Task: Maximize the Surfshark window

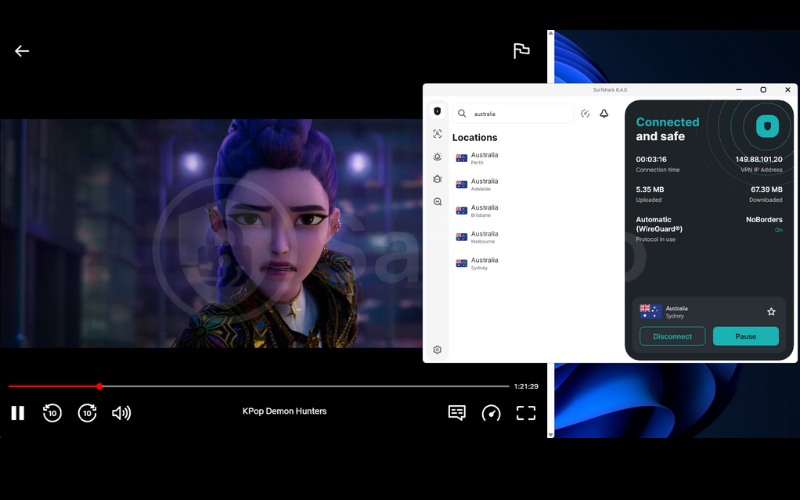Action: [x=763, y=89]
